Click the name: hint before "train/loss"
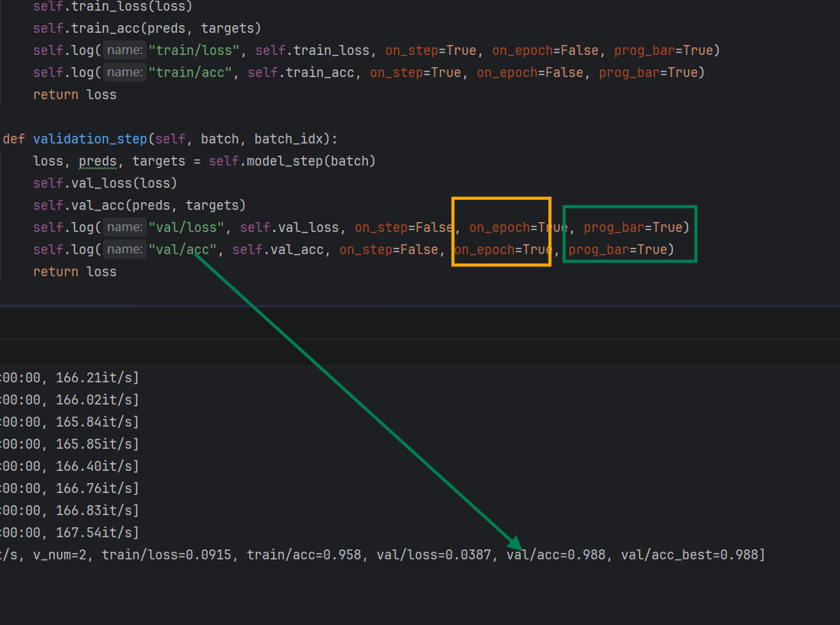 tap(124, 50)
